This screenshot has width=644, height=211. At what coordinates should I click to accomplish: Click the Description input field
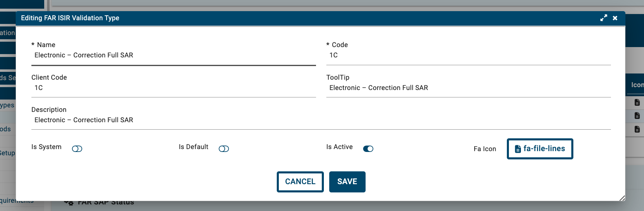(x=321, y=120)
